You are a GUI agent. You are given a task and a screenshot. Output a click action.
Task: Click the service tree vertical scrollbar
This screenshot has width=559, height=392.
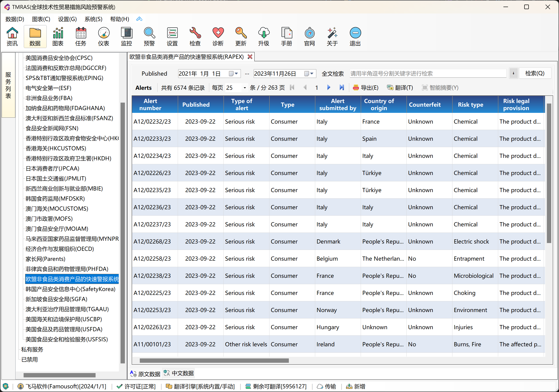(x=123, y=233)
